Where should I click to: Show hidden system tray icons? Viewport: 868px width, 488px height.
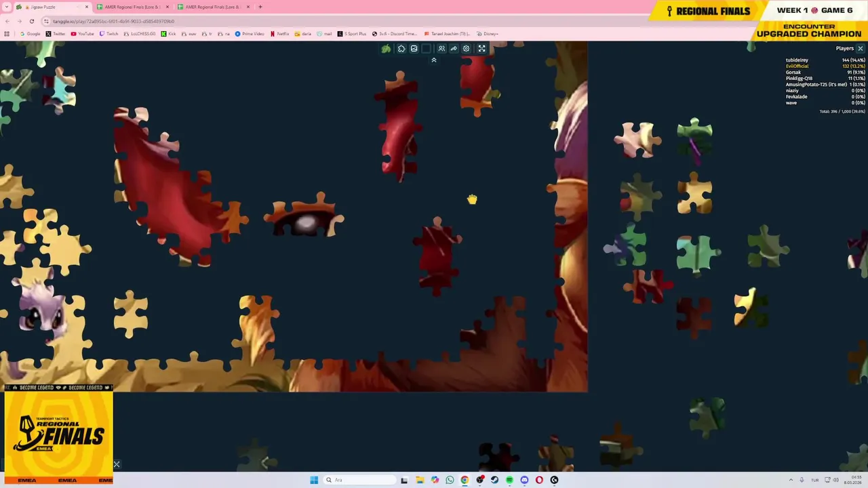(x=791, y=480)
